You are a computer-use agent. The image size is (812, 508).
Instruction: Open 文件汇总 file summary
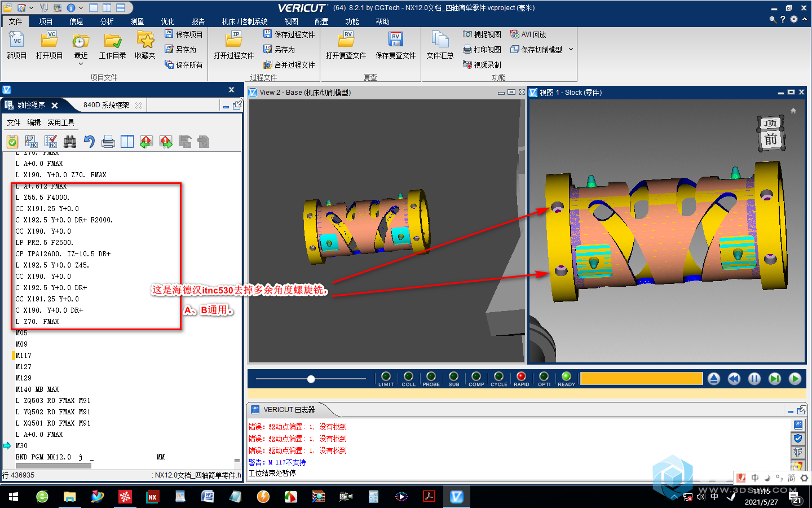(440, 45)
